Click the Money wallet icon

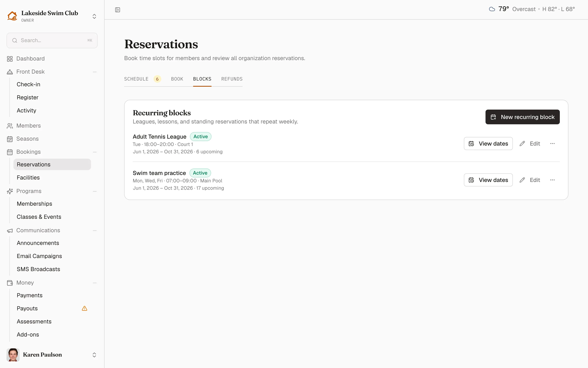click(x=10, y=283)
